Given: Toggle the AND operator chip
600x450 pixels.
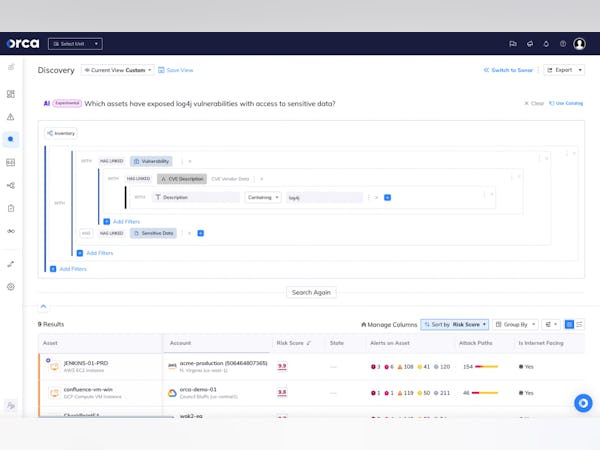Looking at the screenshot, I should [86, 233].
